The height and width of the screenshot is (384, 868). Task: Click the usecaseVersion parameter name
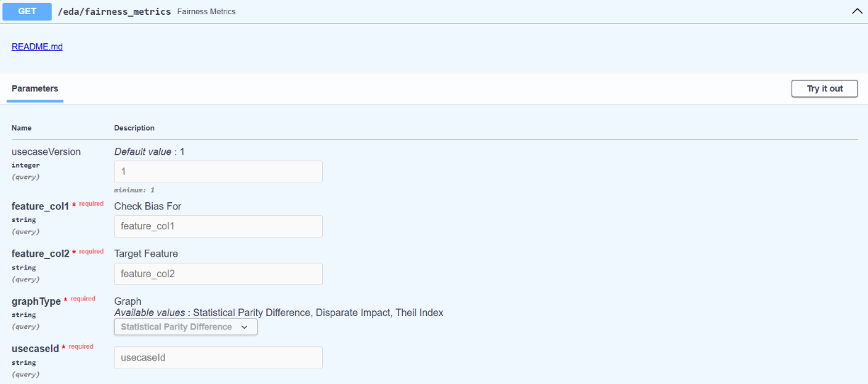pyautogui.click(x=46, y=152)
